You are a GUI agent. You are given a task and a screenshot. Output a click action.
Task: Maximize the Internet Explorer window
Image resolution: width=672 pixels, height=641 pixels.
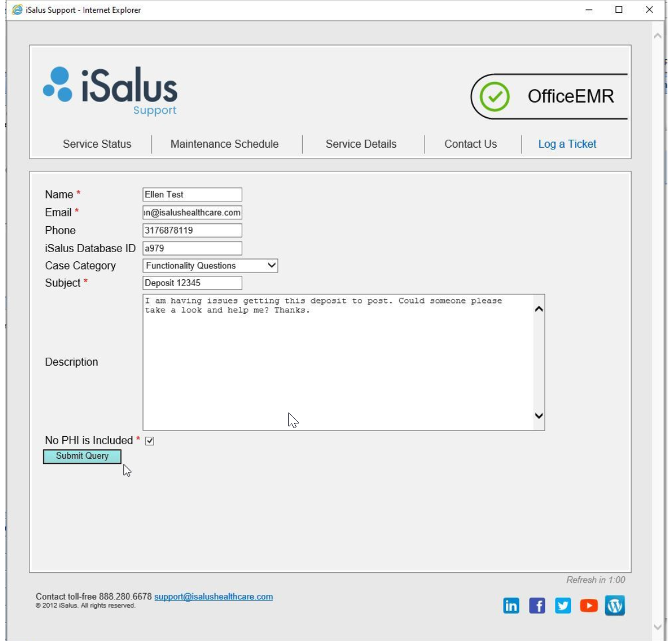click(619, 10)
